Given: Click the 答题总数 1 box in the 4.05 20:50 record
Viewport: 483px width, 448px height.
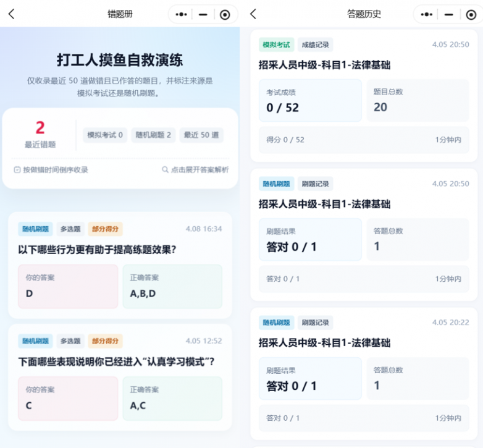Looking at the screenshot, I should point(418,239).
